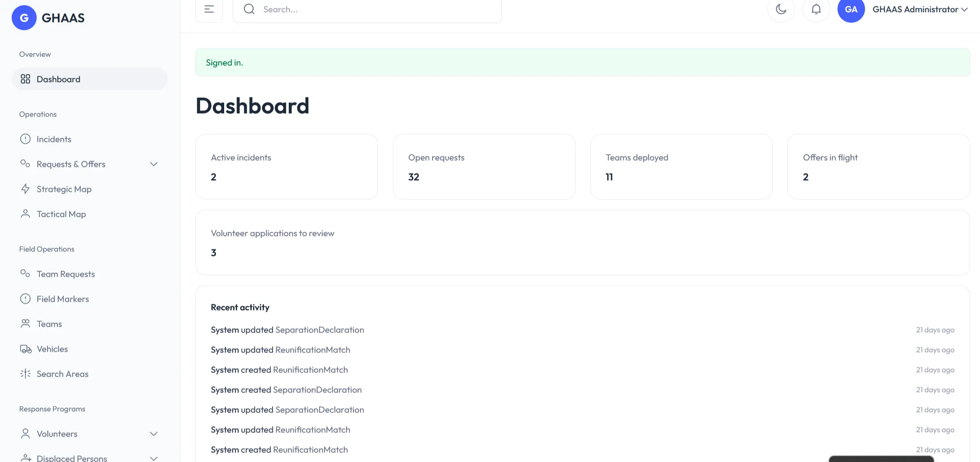980x462 pixels.
Task: Click the first 'System created ReunificationMatch' entry
Action: (279, 370)
